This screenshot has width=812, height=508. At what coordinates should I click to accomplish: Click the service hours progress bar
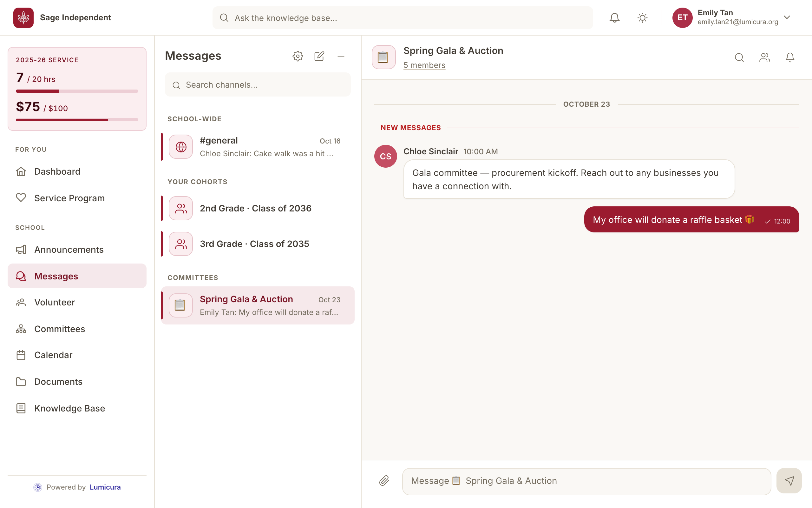(77, 91)
